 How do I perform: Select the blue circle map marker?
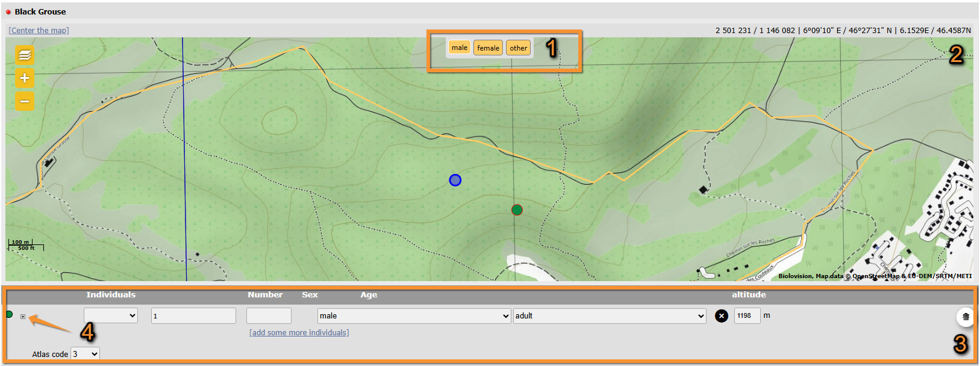455,180
